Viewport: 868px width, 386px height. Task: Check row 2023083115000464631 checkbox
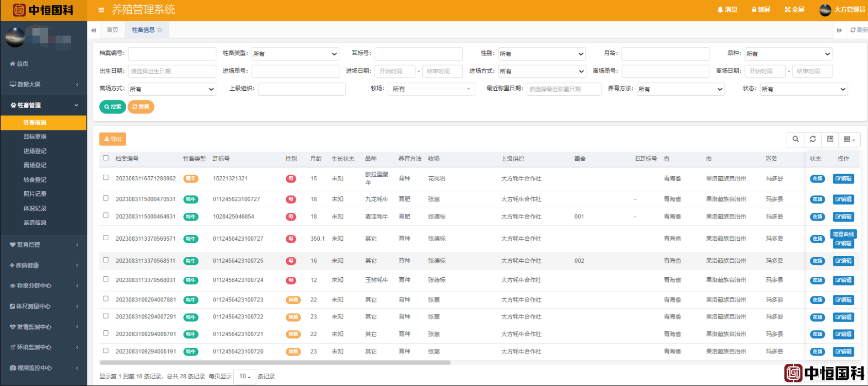[106, 216]
